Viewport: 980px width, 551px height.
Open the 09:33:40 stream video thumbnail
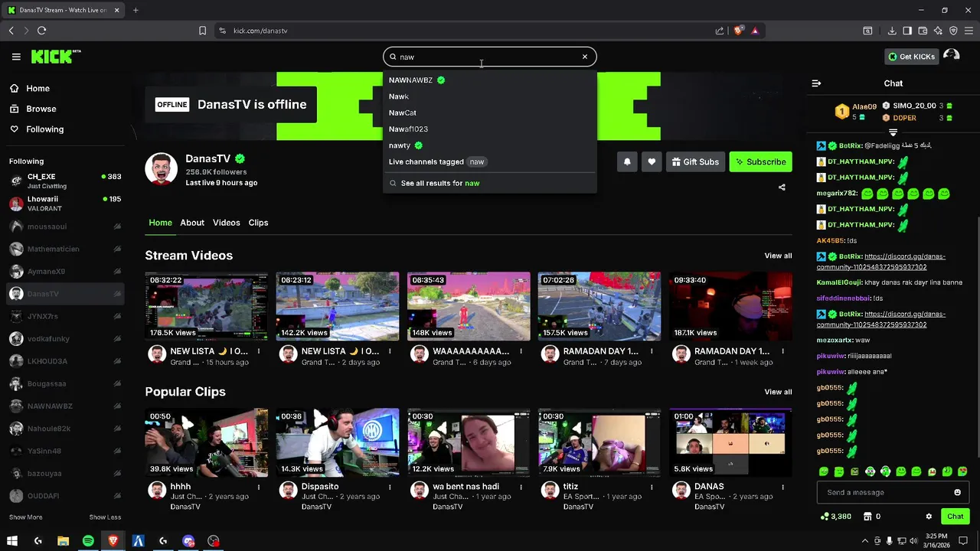click(730, 306)
